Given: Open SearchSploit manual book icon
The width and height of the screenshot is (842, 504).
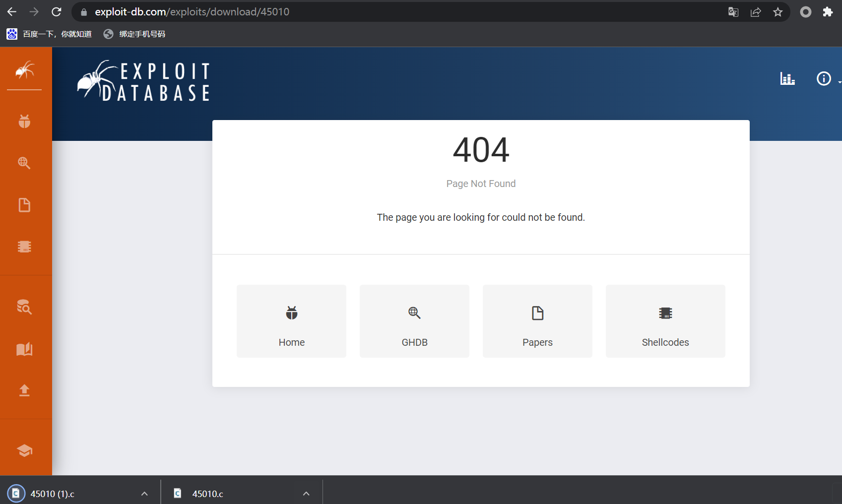Looking at the screenshot, I should 24,349.
